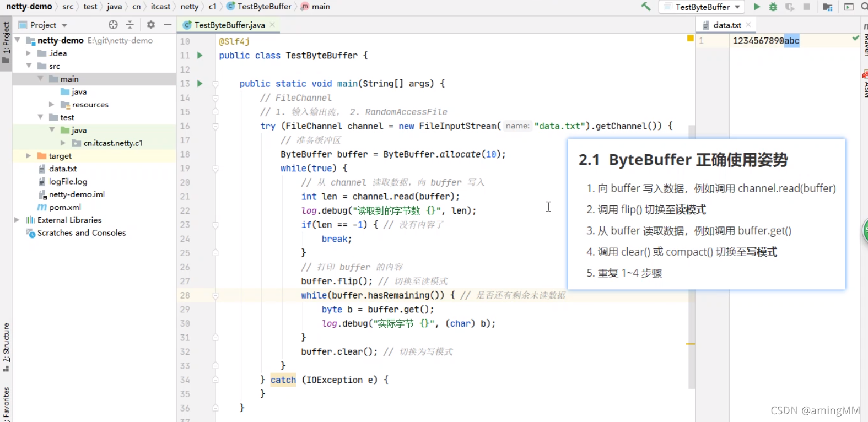
Task: Collapse the main folder node
Action: coord(40,79)
